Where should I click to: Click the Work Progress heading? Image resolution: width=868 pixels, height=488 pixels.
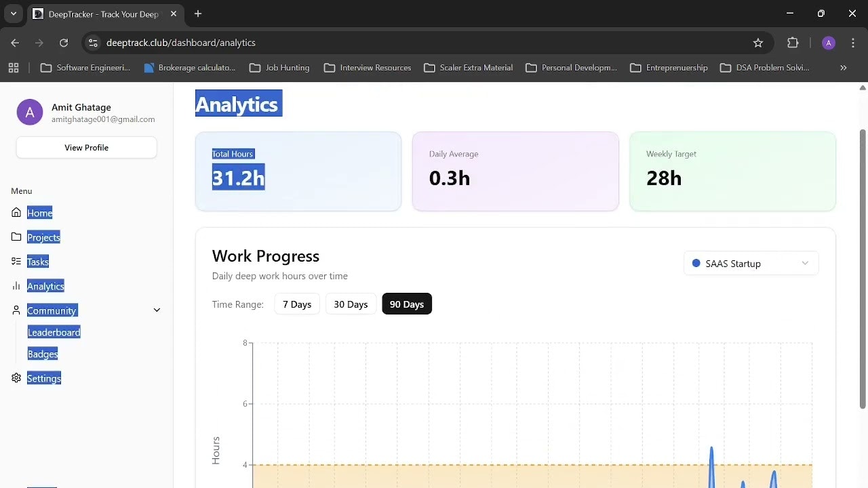pos(266,256)
